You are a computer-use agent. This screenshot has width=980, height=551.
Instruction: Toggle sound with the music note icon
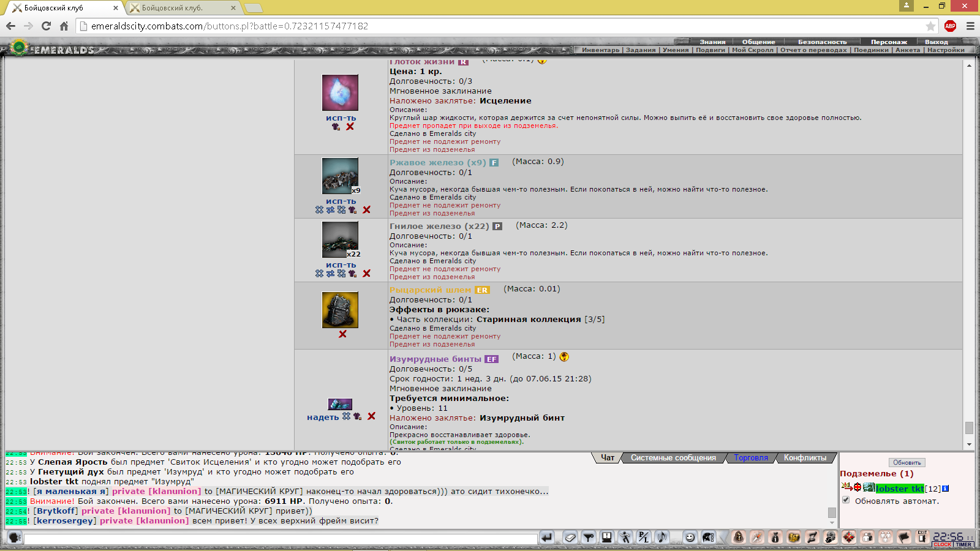click(x=662, y=538)
